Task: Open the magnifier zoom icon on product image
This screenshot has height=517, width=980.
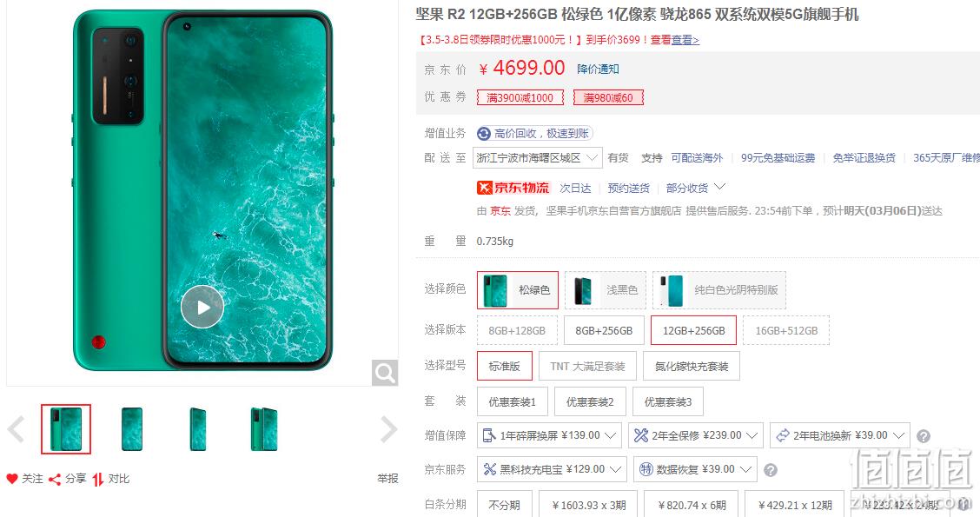Action: [x=384, y=374]
